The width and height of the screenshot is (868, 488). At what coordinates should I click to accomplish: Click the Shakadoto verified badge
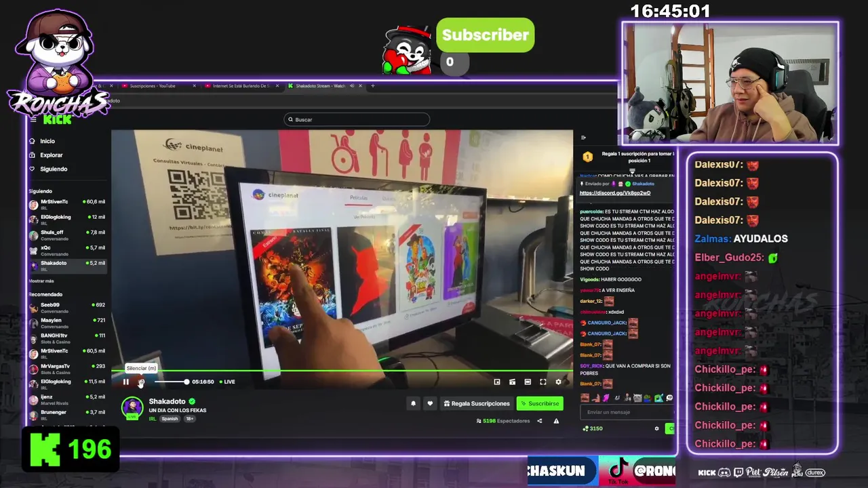pyautogui.click(x=192, y=401)
